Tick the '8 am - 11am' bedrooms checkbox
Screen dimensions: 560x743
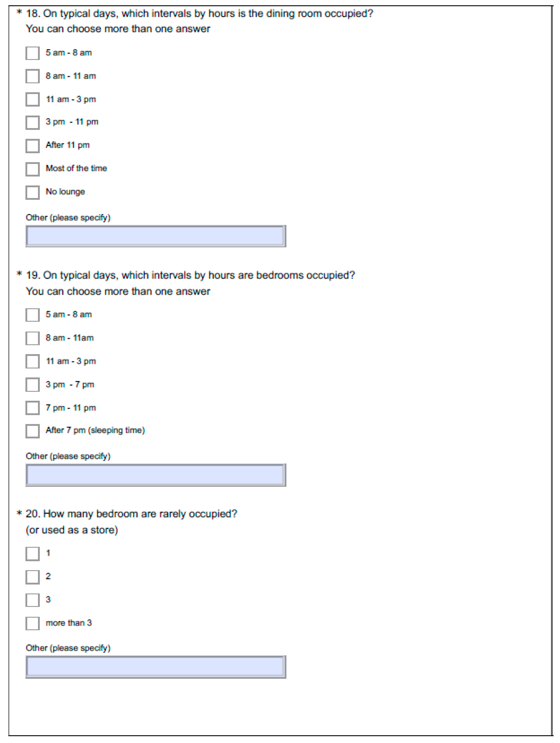(x=33, y=338)
